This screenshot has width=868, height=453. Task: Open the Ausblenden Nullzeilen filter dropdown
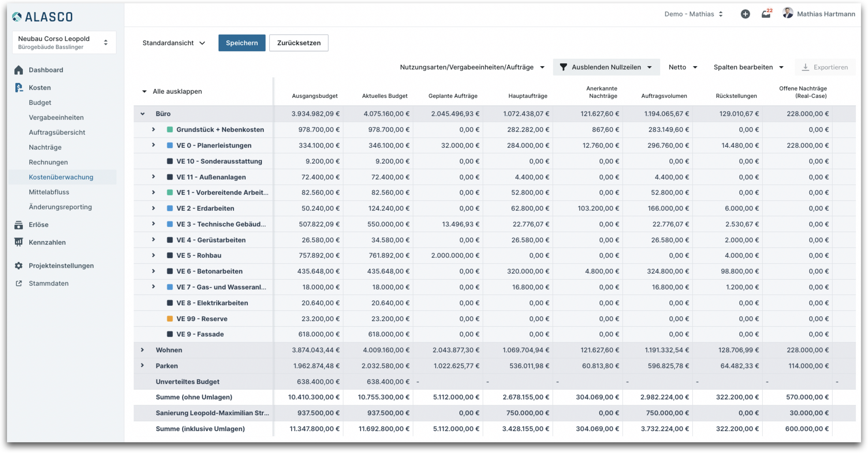tap(606, 67)
